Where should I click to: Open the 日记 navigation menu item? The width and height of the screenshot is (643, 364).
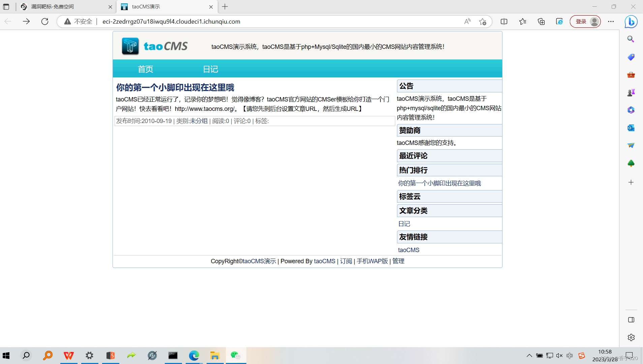tap(211, 69)
